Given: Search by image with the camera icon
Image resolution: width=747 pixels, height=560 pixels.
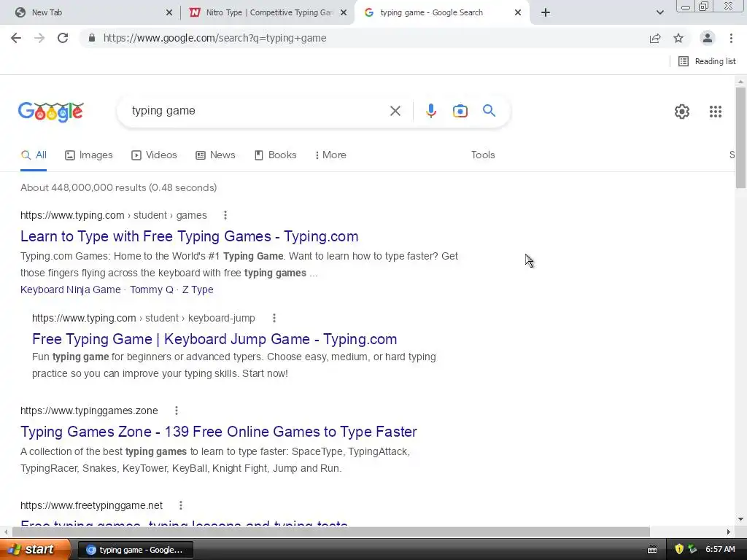Looking at the screenshot, I should (x=460, y=111).
